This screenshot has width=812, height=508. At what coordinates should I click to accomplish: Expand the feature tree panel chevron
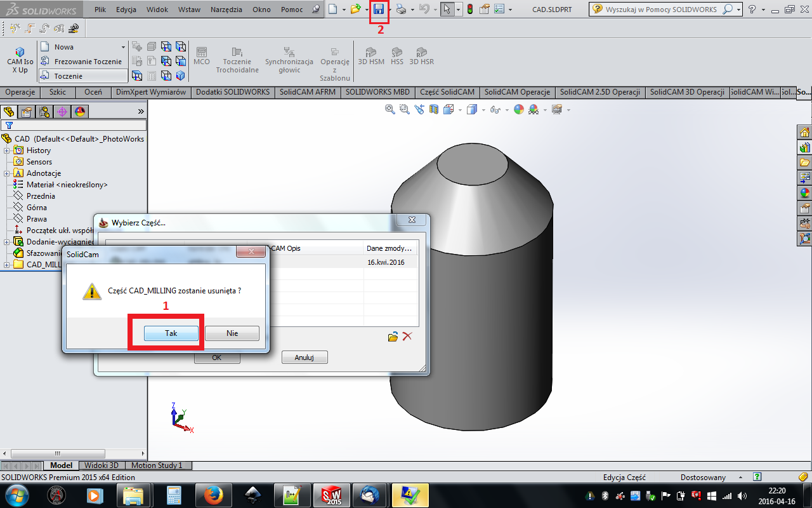click(141, 112)
